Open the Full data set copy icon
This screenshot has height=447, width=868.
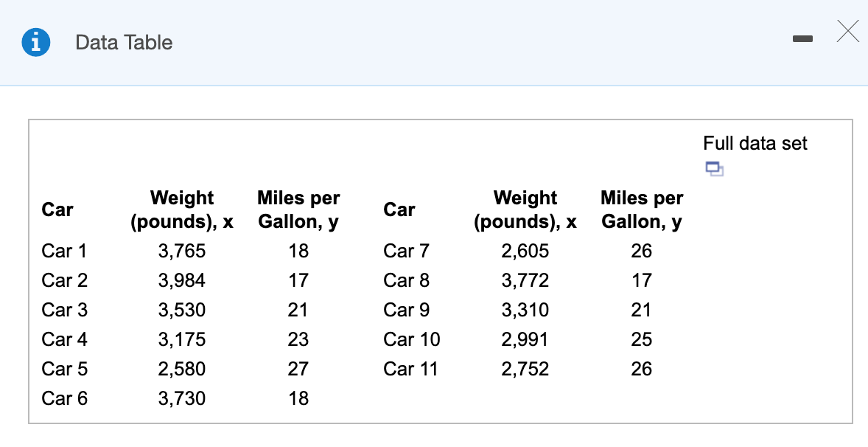coord(713,169)
